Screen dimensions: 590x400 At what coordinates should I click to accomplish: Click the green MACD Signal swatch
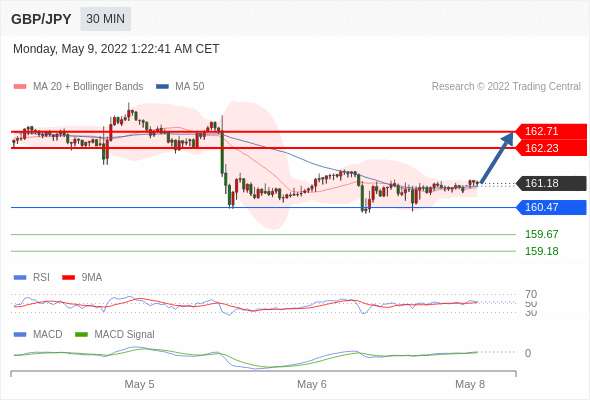pos(81,335)
